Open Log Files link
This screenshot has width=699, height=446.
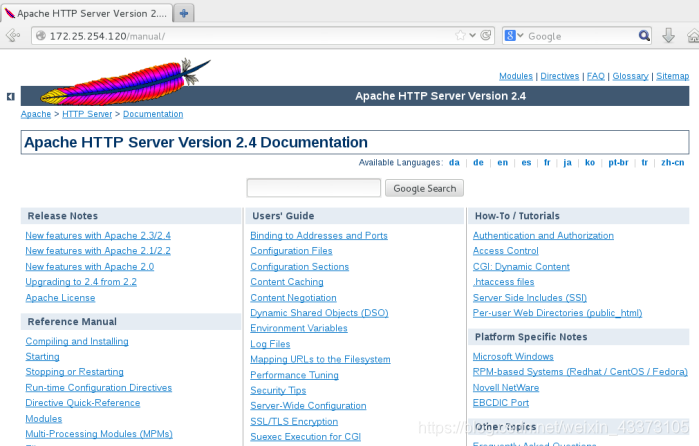point(270,344)
